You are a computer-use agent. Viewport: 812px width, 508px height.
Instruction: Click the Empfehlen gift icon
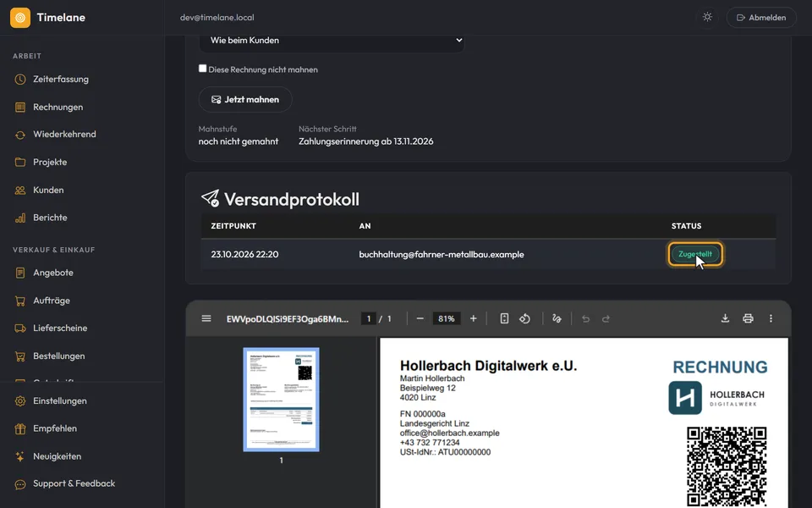point(20,428)
